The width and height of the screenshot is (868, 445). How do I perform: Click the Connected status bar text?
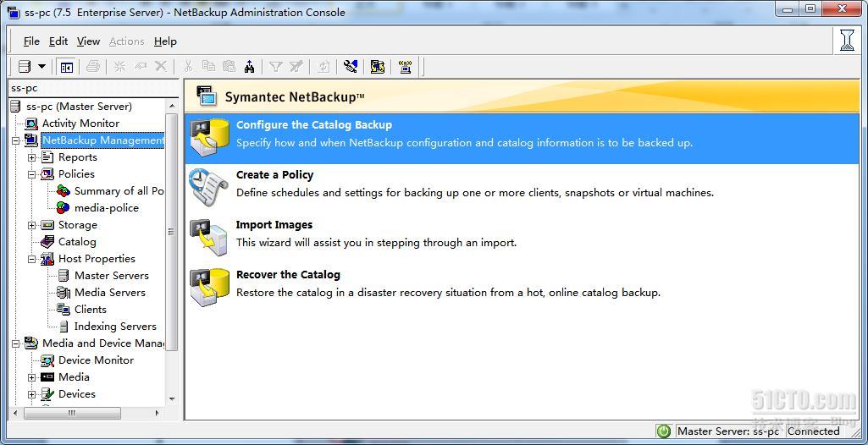click(x=813, y=431)
